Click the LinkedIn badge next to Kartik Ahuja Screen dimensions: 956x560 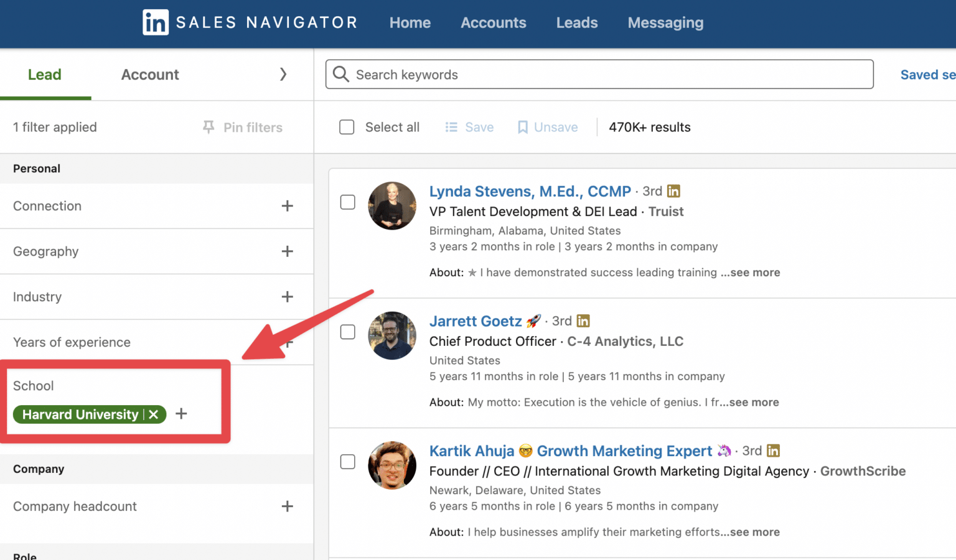click(773, 450)
